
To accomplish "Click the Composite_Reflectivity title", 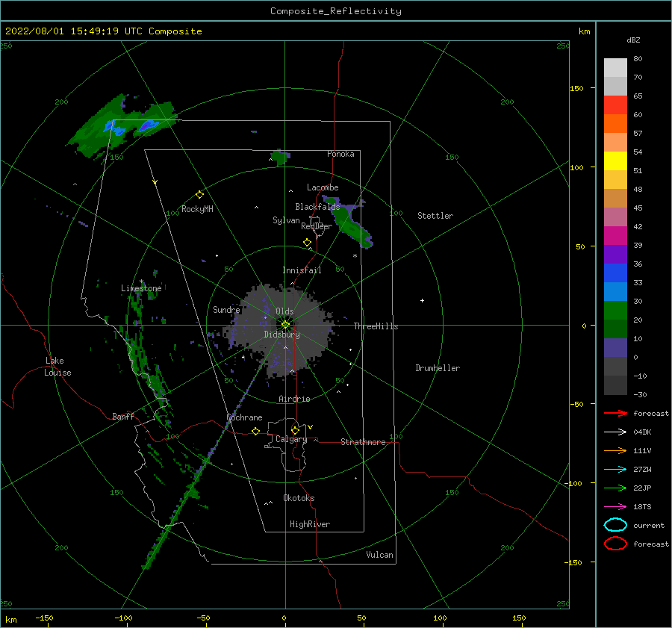I will [x=336, y=11].
